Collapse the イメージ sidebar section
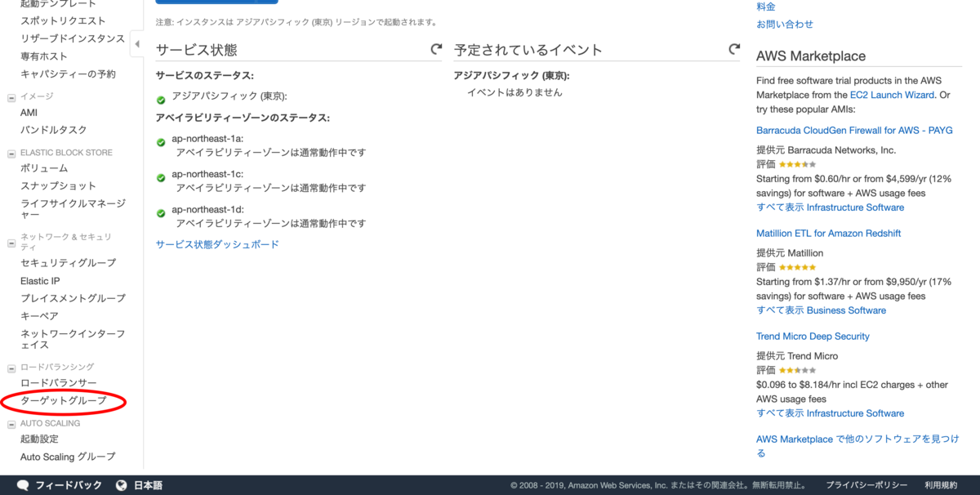Viewport: 980px width, 495px height. [11, 97]
